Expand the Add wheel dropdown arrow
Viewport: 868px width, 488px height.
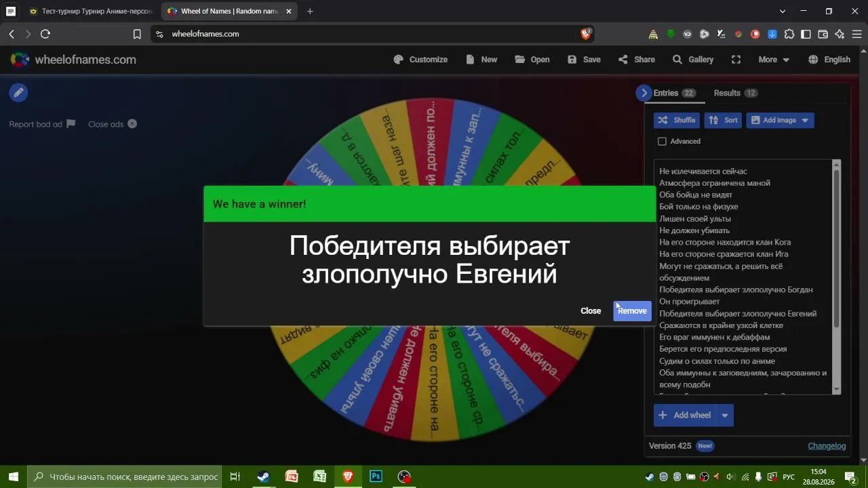(x=725, y=415)
